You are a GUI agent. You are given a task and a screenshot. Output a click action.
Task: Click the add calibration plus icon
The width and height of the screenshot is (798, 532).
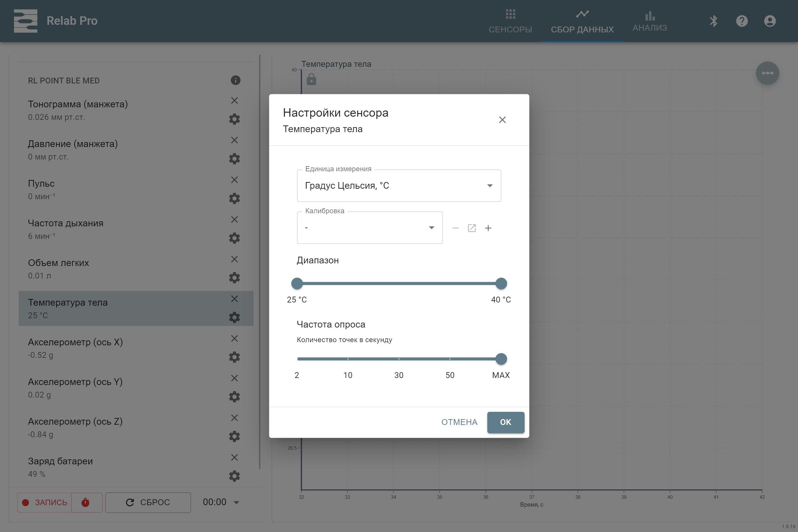pos(488,228)
